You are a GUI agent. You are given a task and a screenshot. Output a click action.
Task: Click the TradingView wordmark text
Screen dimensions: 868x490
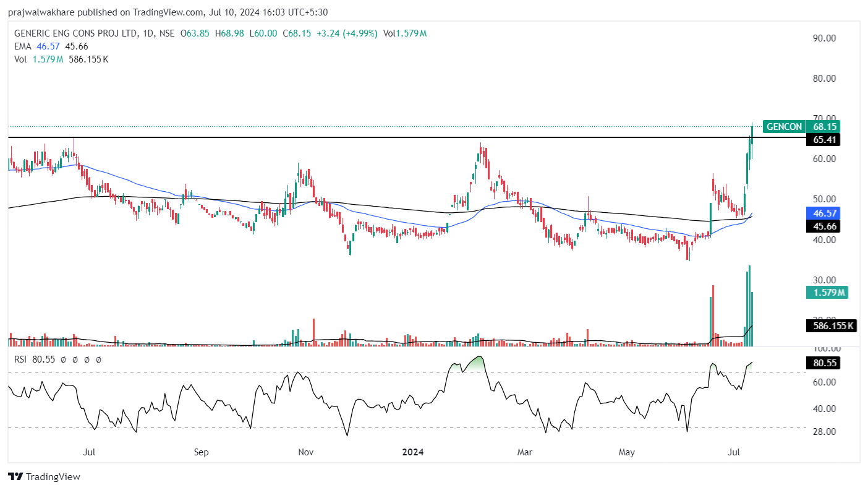click(x=53, y=477)
